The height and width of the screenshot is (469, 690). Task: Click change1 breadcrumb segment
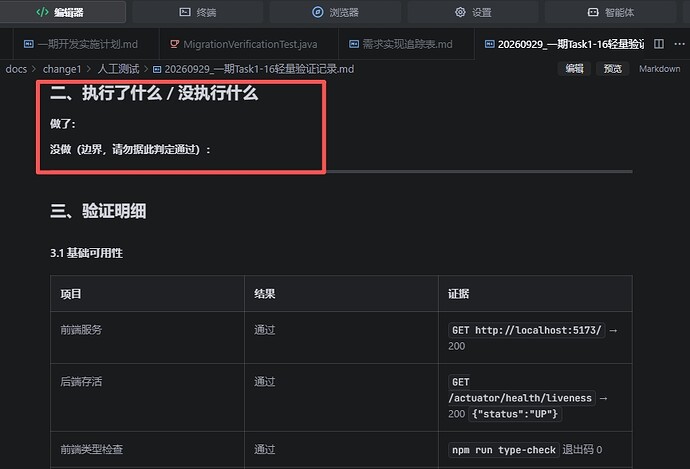tap(62, 69)
